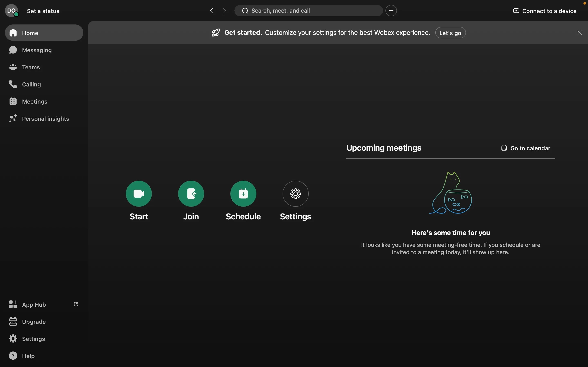The width and height of the screenshot is (588, 367).
Task: Click Connect to a device
Action: (x=545, y=11)
